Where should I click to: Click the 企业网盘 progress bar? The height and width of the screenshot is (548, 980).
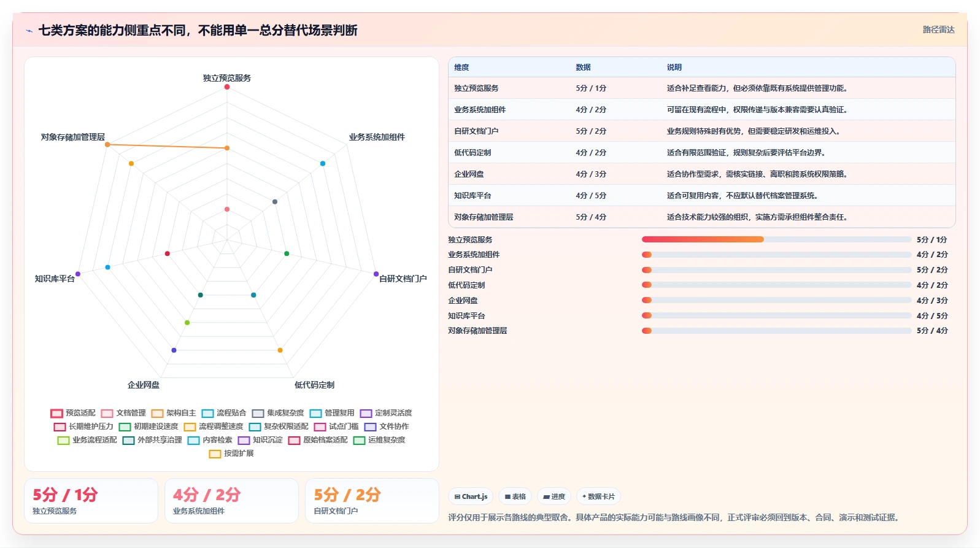click(x=776, y=300)
